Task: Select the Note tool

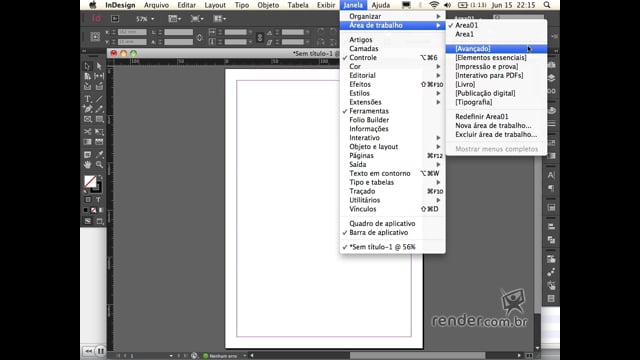Action: tap(87, 154)
